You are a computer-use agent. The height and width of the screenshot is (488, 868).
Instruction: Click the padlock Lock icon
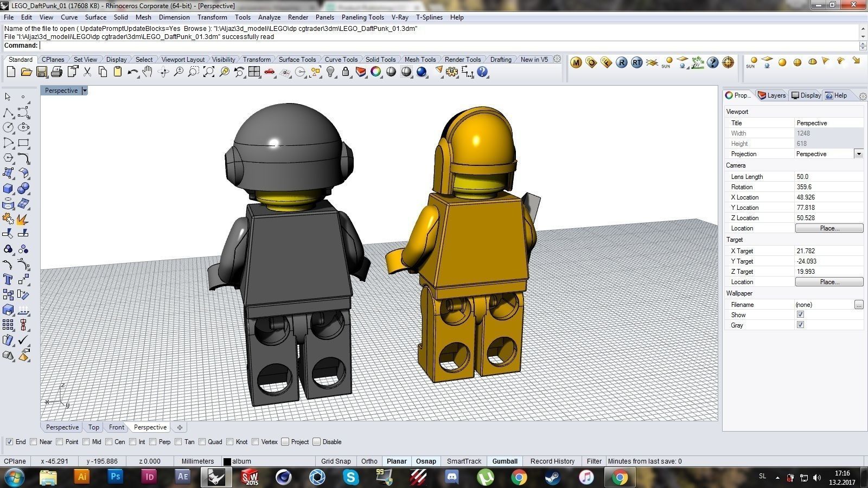coord(346,72)
